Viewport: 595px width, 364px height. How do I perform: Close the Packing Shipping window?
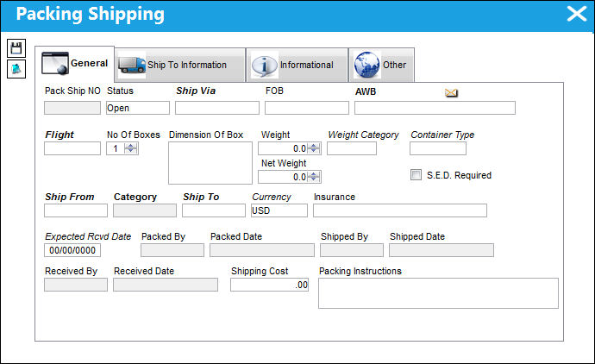(x=577, y=14)
